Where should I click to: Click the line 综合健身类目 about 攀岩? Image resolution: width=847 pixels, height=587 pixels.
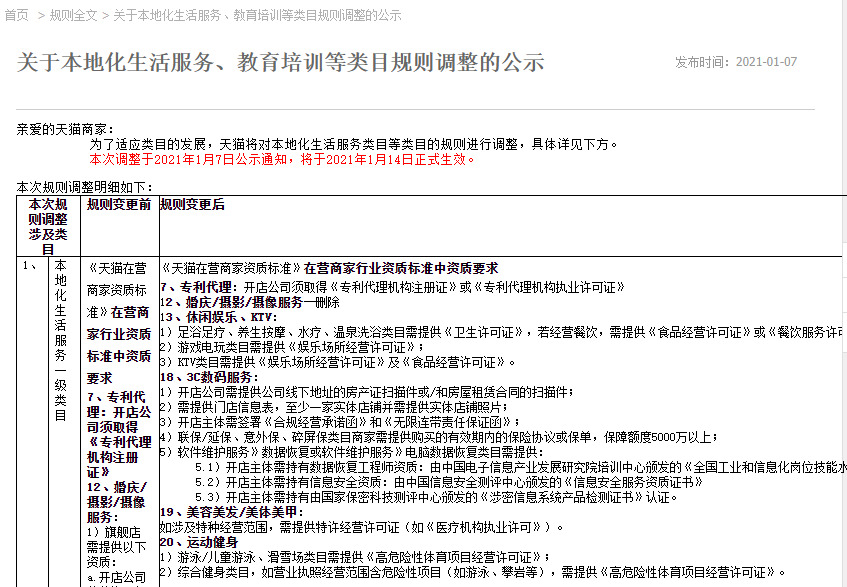[x=473, y=572]
